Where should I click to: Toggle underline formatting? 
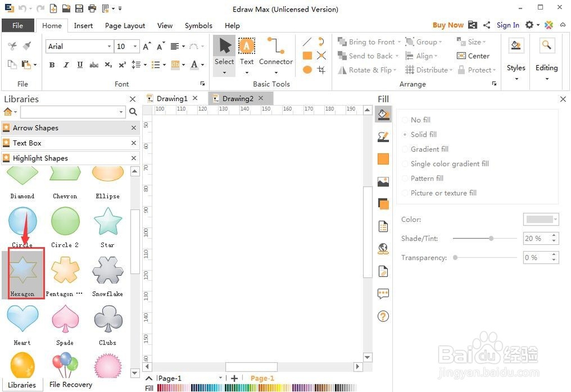[x=80, y=65]
